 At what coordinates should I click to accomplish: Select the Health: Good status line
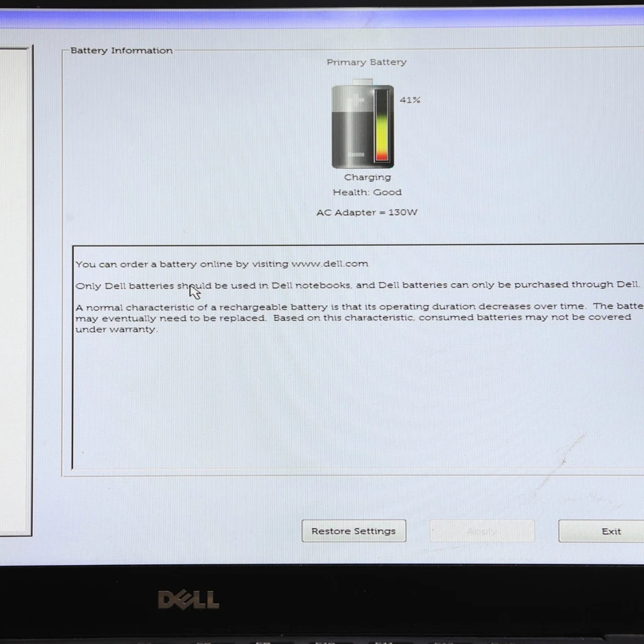pos(367,192)
